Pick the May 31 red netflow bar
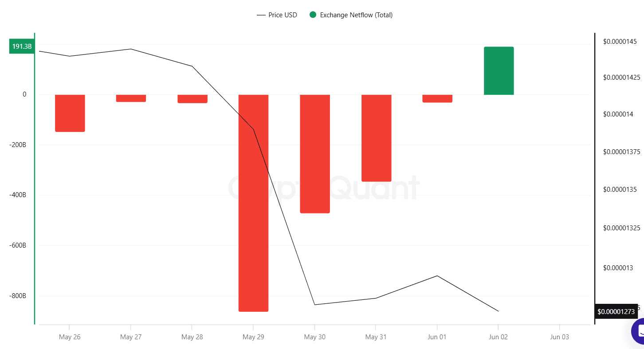This screenshot has height=349, width=644. pos(376,138)
